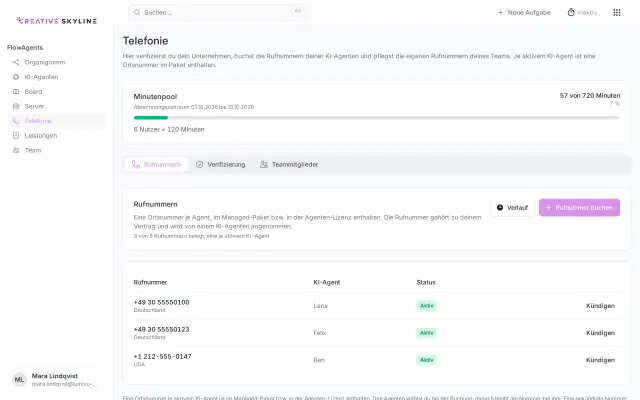Click the clock icon on Verlauf button
640x400 pixels.
pos(500,208)
